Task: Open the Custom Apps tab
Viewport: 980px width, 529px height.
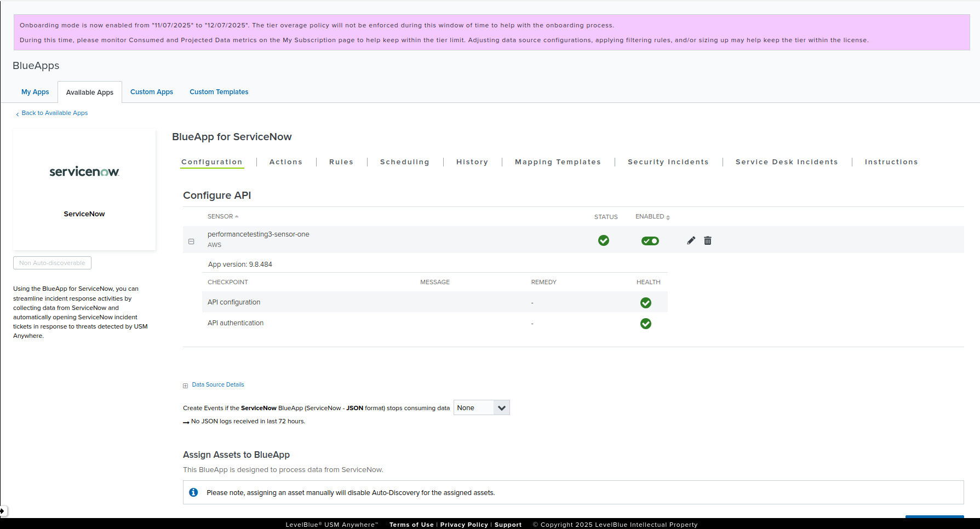Action: 152,92
